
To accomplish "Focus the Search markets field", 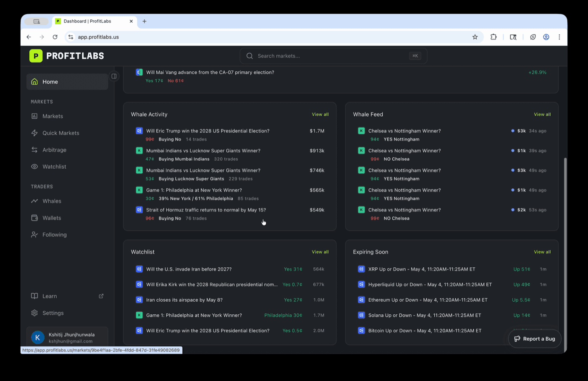I will [333, 56].
